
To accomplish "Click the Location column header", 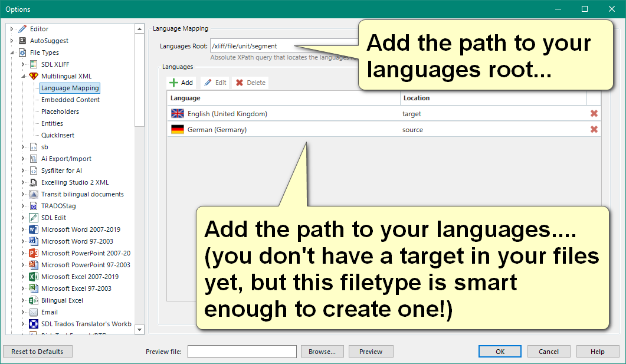I will tap(493, 98).
